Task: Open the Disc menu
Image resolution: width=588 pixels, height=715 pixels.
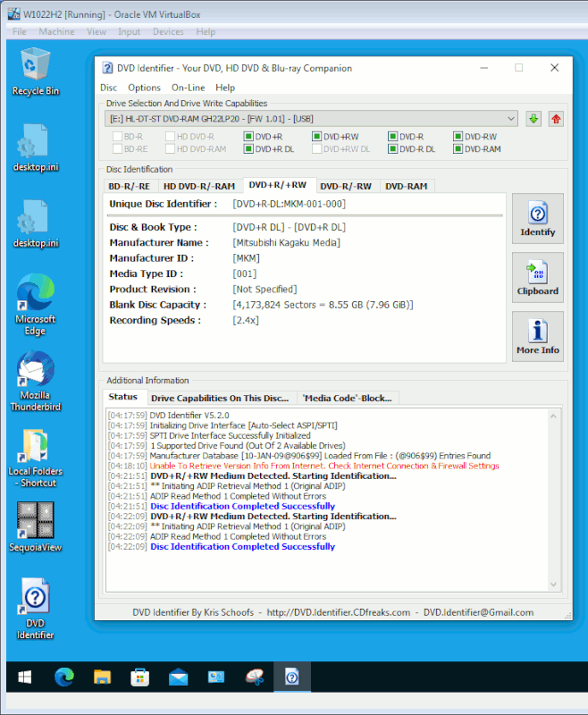Action: click(108, 88)
